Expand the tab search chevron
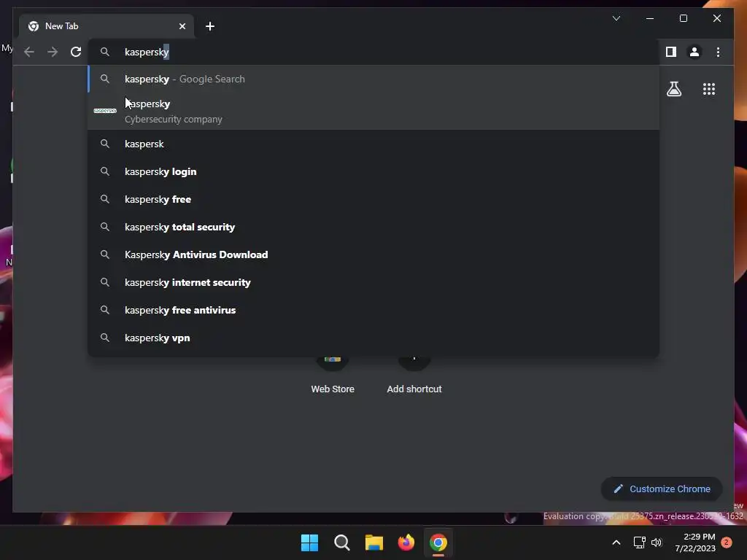747x560 pixels. pos(616,18)
